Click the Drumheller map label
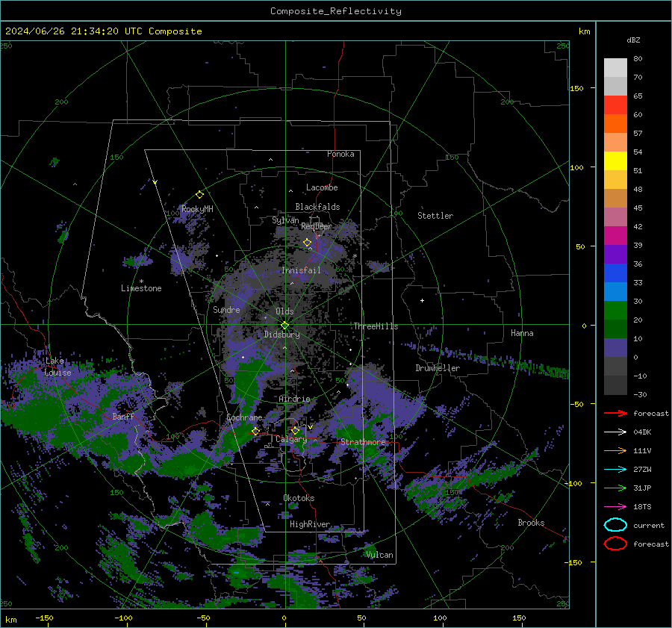672x628 pixels. click(438, 368)
